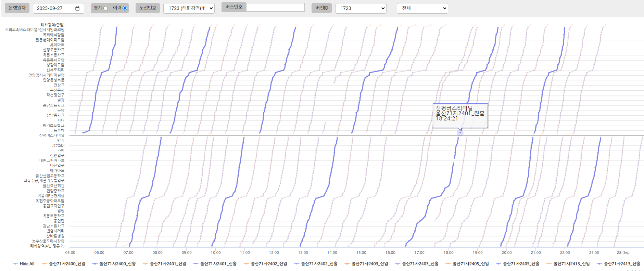
Task: Click the 버스번호 label
Action: tap(234, 7)
